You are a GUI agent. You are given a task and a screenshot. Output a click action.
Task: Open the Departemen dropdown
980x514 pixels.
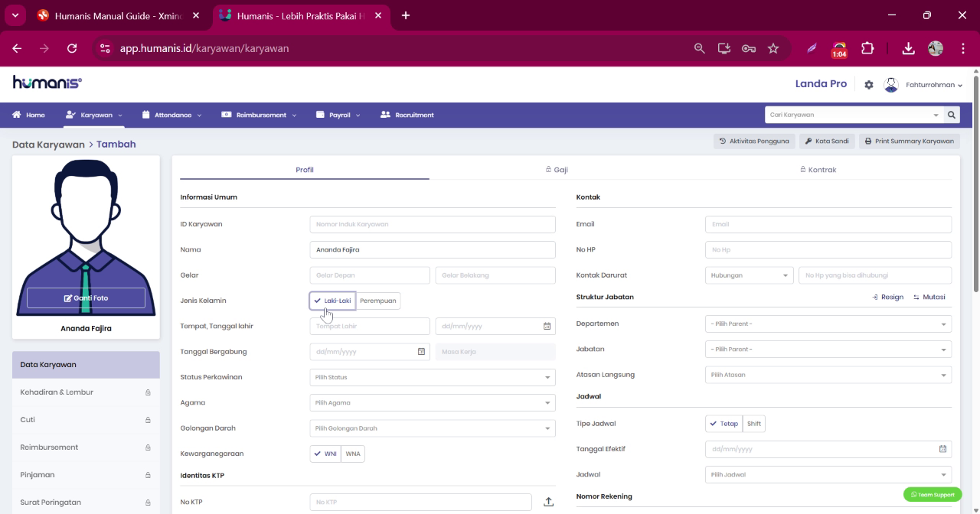pos(828,324)
